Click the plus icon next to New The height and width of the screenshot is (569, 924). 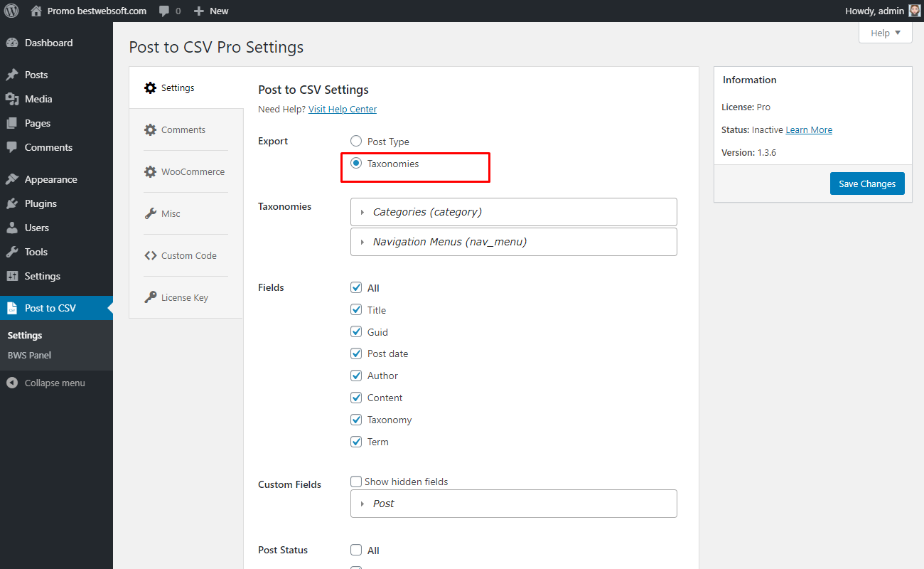(x=199, y=11)
